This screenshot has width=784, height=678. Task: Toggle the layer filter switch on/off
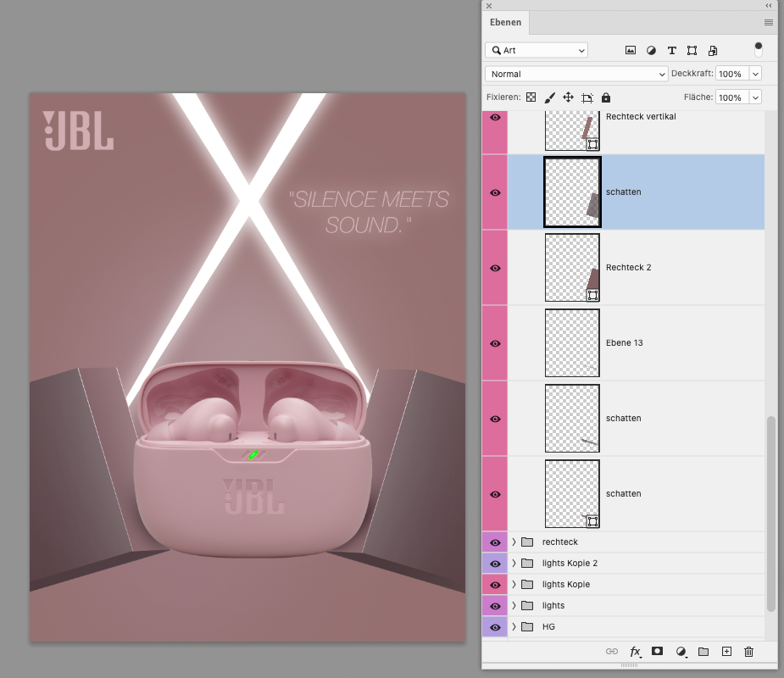[758, 50]
